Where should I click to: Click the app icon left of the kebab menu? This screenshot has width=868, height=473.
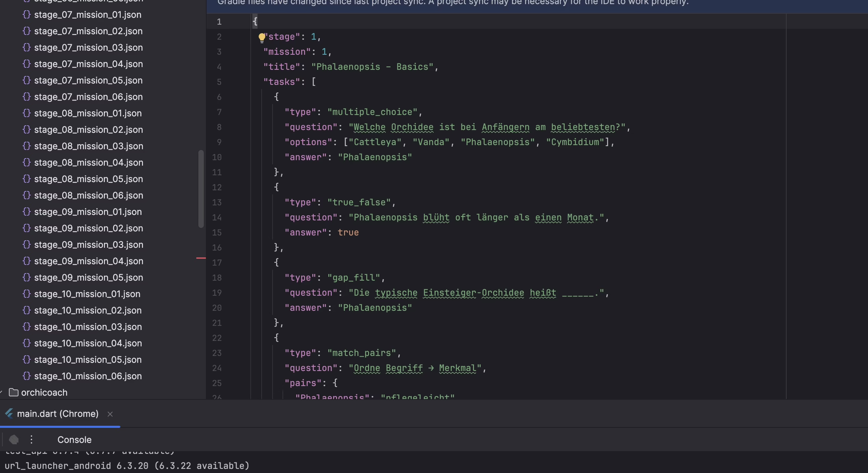[14, 440]
